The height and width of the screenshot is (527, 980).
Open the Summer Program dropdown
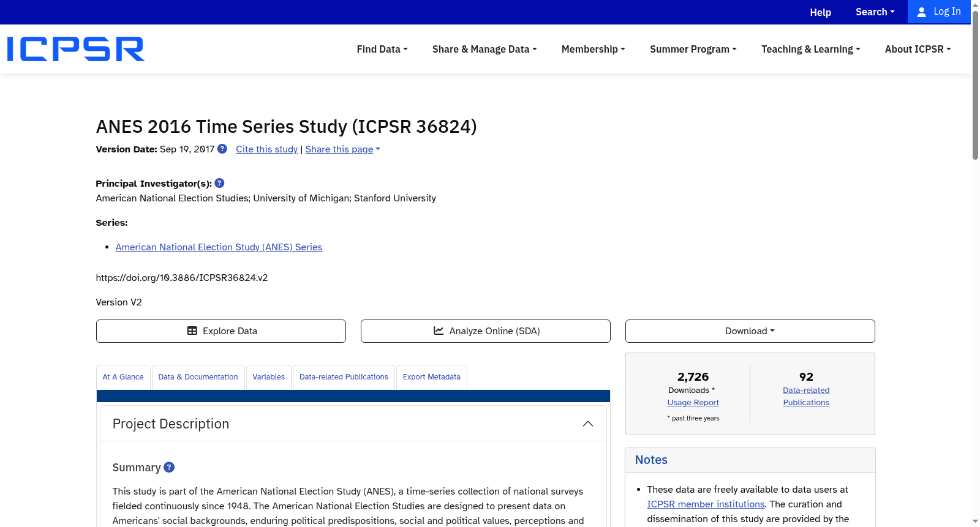click(x=693, y=49)
